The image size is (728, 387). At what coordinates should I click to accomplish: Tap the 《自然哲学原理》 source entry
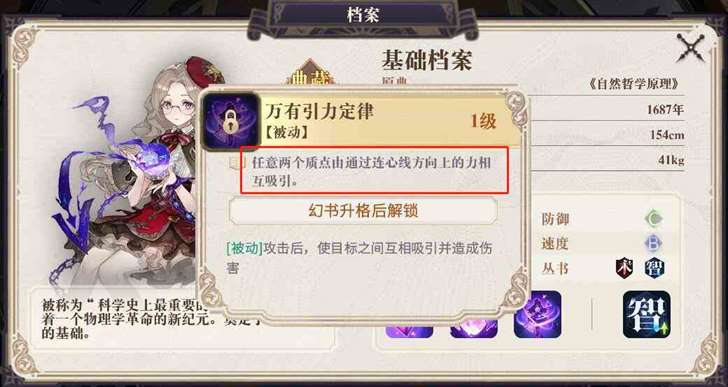point(635,84)
